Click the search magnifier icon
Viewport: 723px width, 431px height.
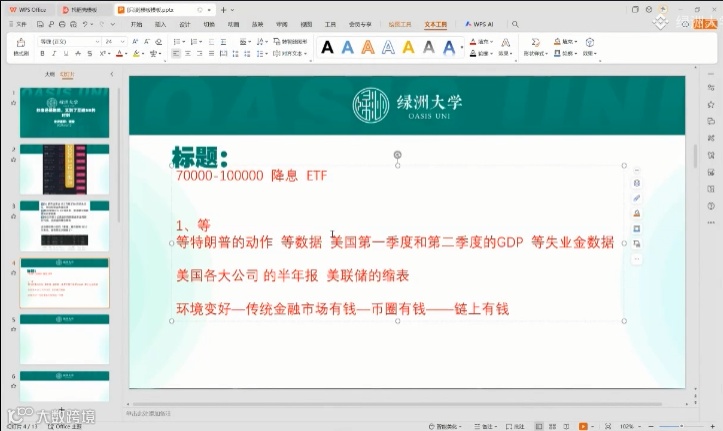coord(515,24)
